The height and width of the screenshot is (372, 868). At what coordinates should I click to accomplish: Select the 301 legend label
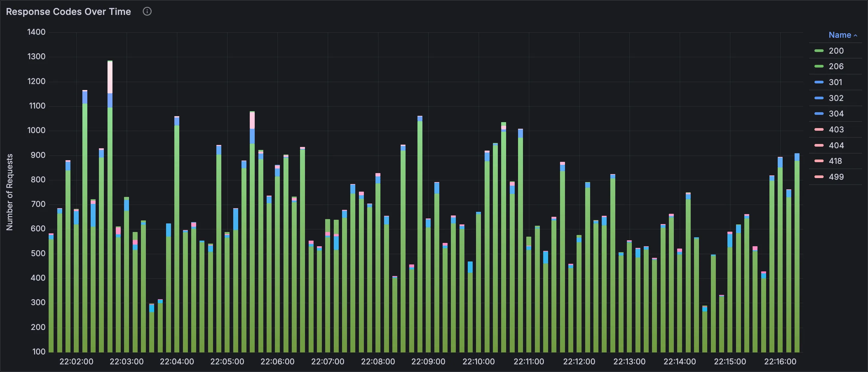[x=836, y=82]
